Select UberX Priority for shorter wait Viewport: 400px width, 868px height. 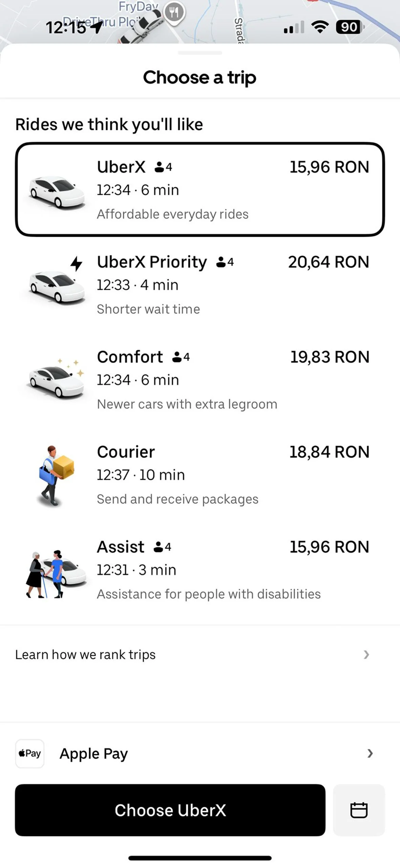pyautogui.click(x=200, y=285)
